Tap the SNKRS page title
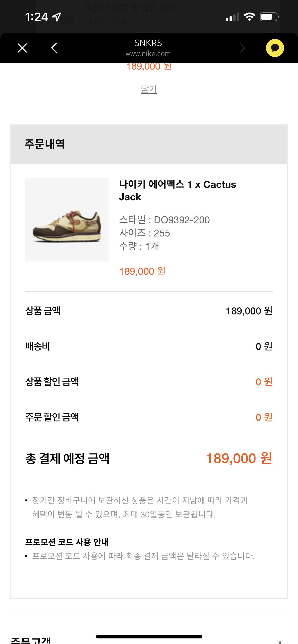 click(x=148, y=43)
